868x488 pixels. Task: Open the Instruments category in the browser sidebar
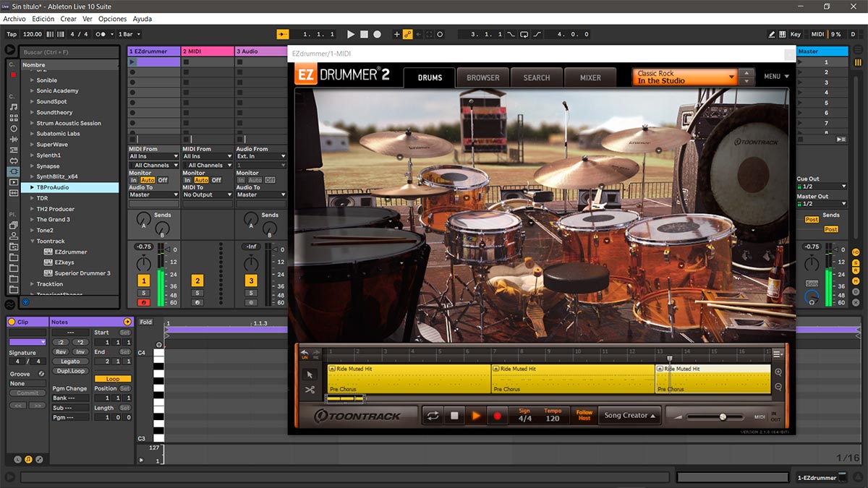pyautogui.click(x=14, y=129)
